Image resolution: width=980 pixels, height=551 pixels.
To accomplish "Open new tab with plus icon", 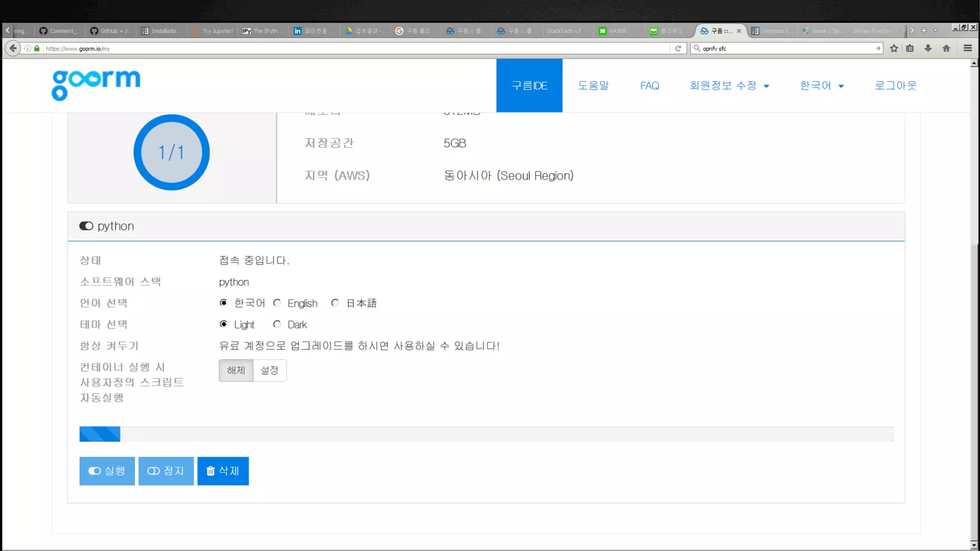I will [x=924, y=31].
